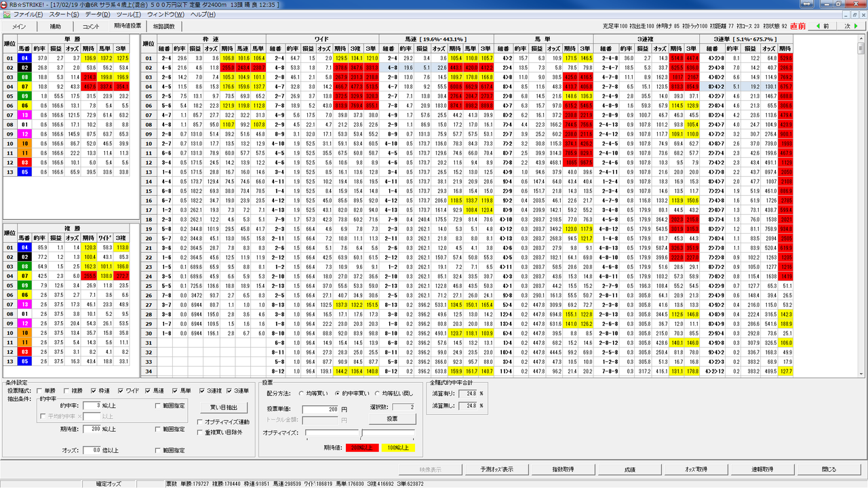Go to next race with 次 arrow
This screenshot has width=868, height=488.
(850, 26)
